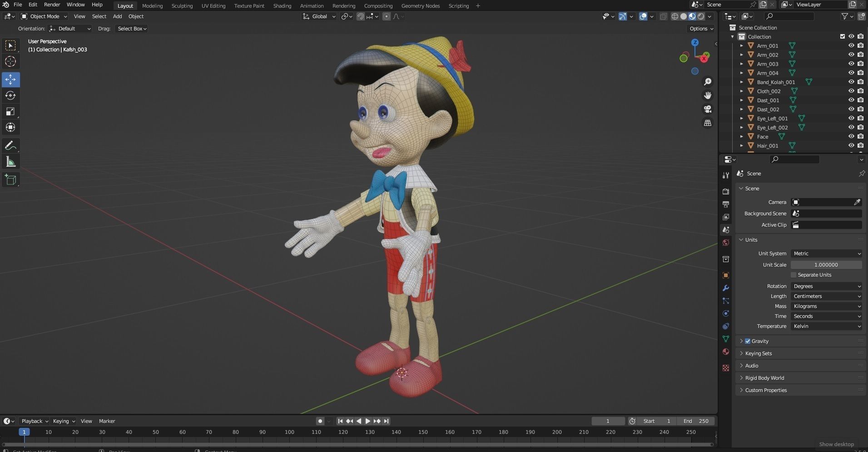The width and height of the screenshot is (868, 452).
Task: Open the Material properties tab
Action: coord(726,352)
